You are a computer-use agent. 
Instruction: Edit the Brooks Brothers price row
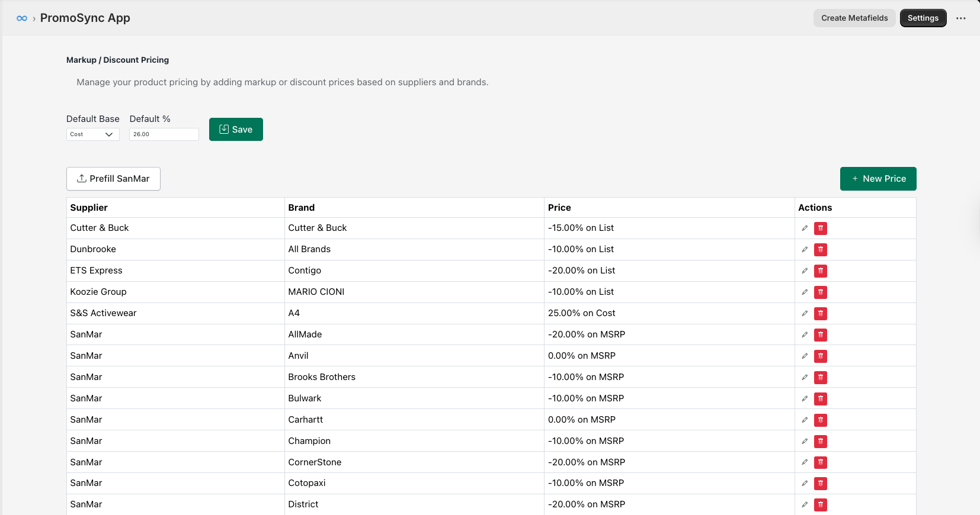point(805,378)
